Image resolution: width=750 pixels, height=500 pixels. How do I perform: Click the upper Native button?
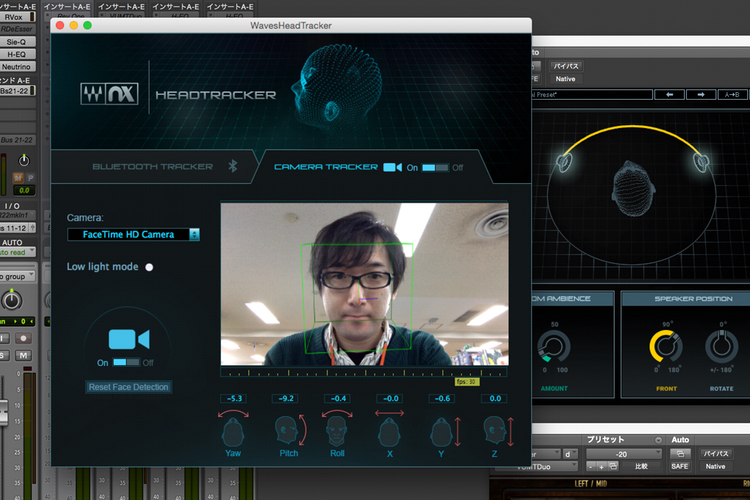click(x=565, y=78)
